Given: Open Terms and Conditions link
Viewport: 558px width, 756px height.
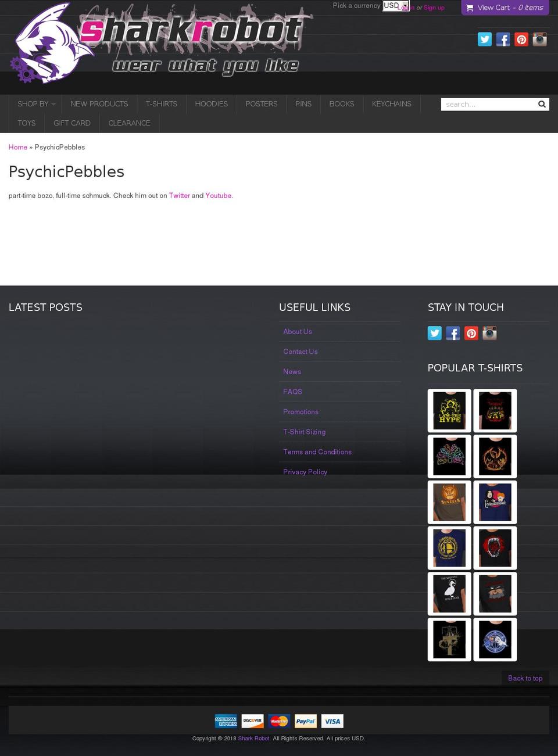Looking at the screenshot, I should click(x=317, y=452).
